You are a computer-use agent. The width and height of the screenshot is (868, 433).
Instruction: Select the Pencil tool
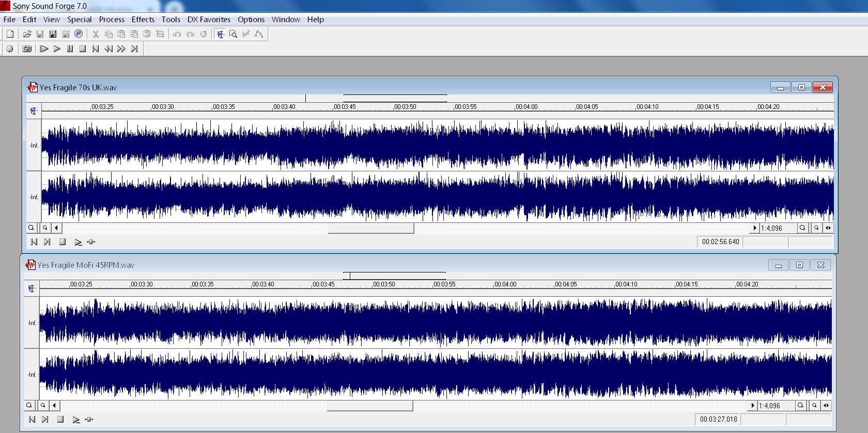tap(246, 34)
